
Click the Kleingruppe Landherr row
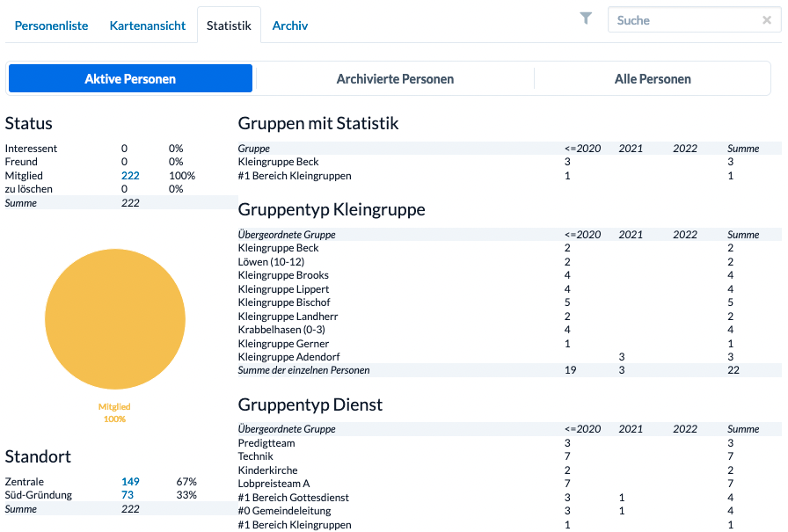(x=509, y=317)
